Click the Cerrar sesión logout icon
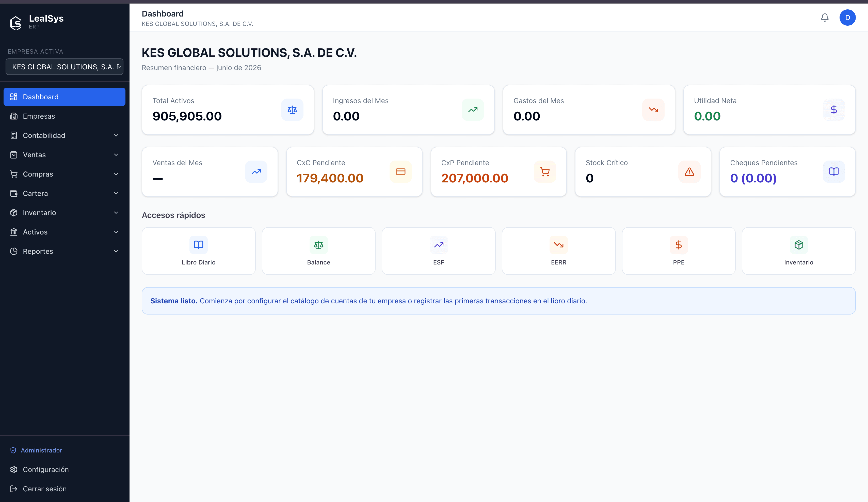 point(14,489)
